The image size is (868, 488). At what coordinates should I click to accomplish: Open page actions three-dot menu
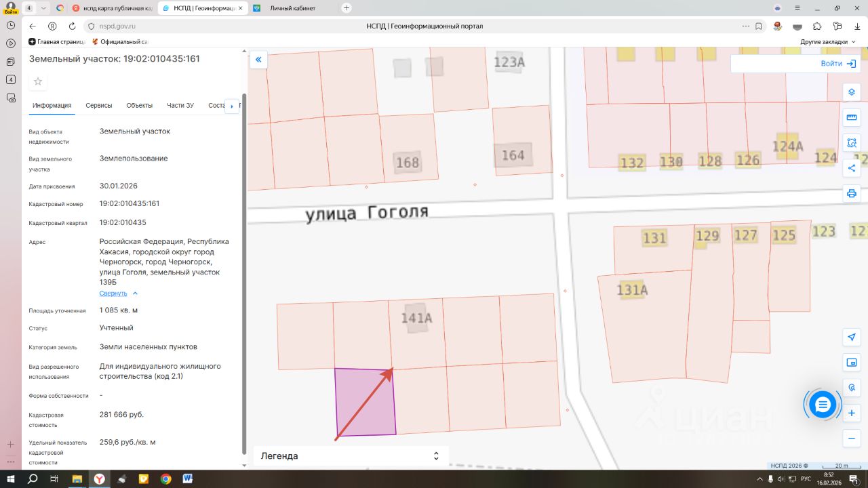click(x=745, y=26)
